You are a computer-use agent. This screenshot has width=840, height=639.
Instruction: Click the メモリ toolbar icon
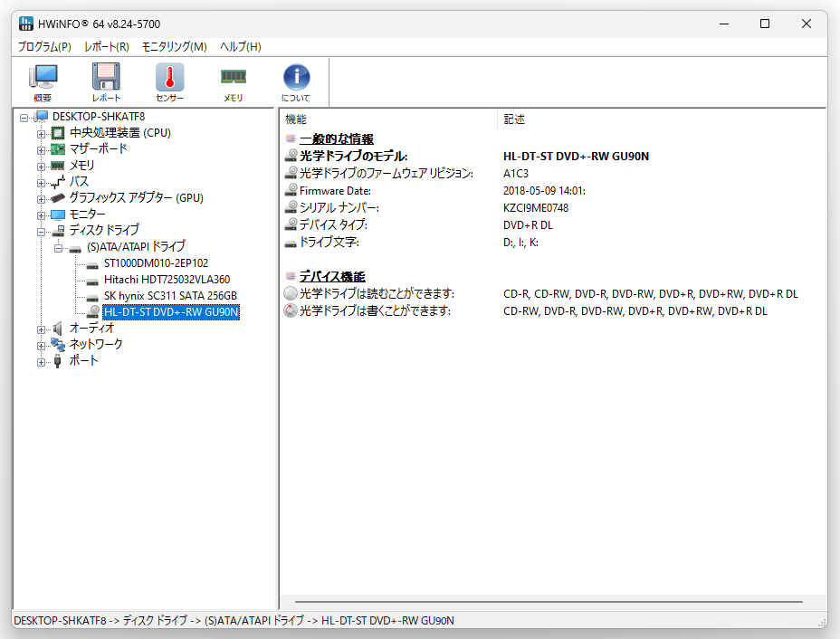coord(233,82)
